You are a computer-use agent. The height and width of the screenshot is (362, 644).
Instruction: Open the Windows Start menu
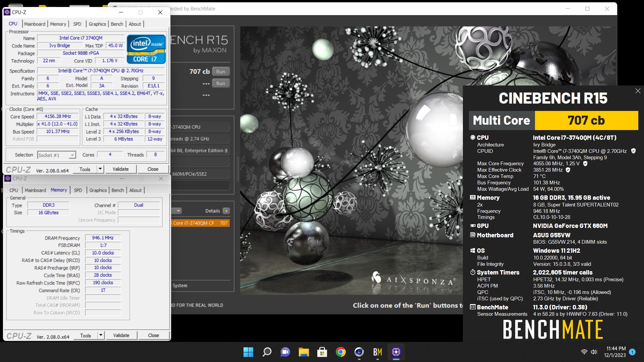[x=248, y=352]
